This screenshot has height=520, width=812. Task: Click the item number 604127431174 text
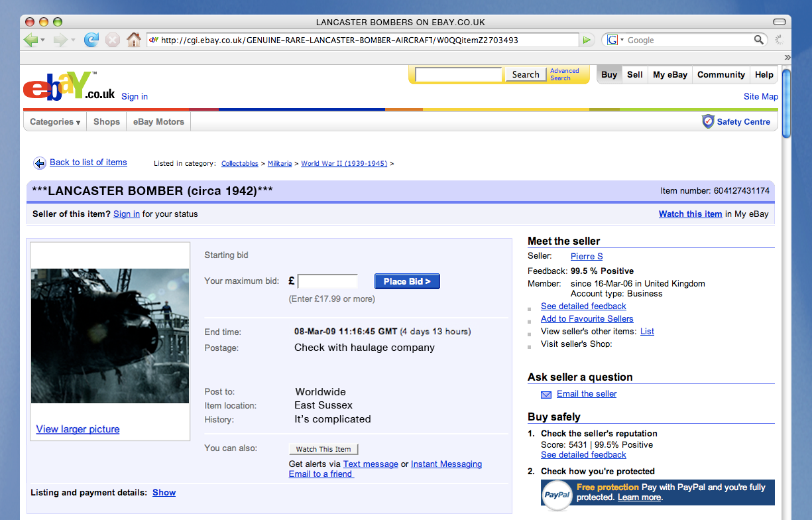click(742, 191)
